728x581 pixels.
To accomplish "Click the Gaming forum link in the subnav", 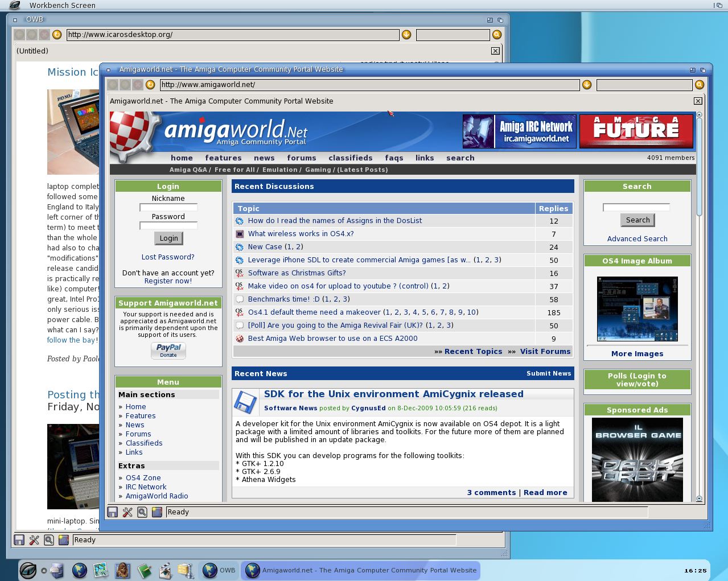I will point(318,170).
